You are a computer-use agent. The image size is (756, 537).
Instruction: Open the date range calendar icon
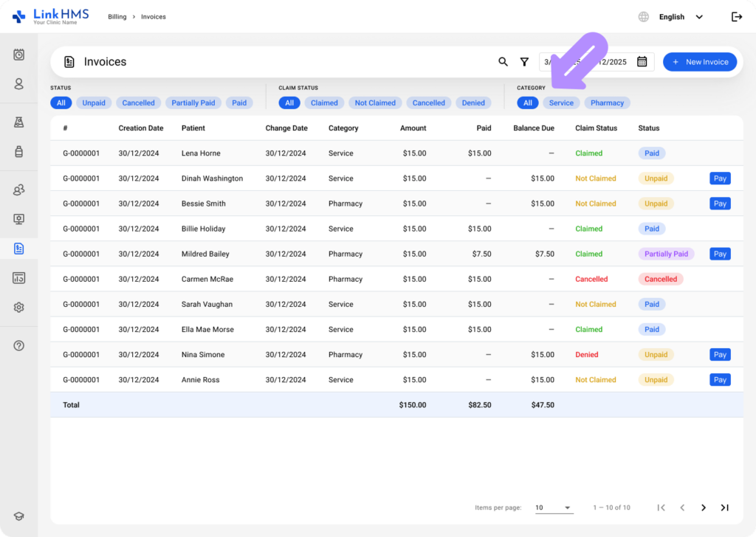pyautogui.click(x=642, y=62)
